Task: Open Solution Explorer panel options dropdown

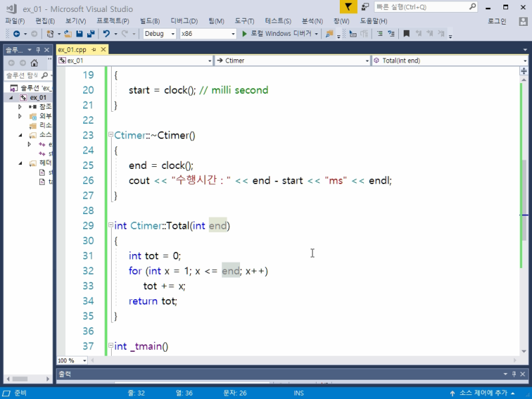Action: (x=29, y=50)
